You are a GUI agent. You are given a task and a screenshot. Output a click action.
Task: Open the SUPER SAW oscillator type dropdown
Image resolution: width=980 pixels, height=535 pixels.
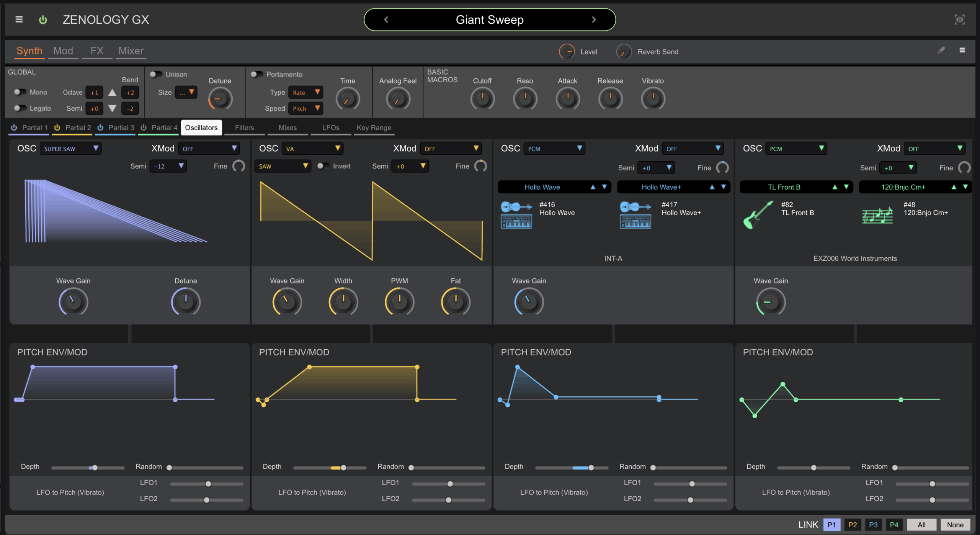[x=70, y=149]
